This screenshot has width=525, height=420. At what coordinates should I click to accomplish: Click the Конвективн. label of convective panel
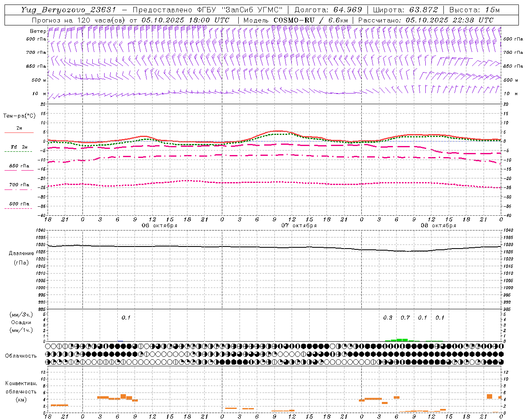21,383
